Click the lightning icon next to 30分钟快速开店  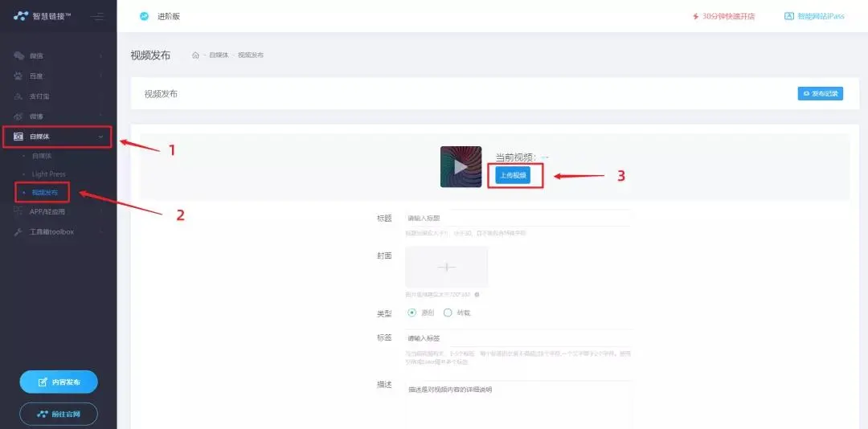tap(695, 16)
